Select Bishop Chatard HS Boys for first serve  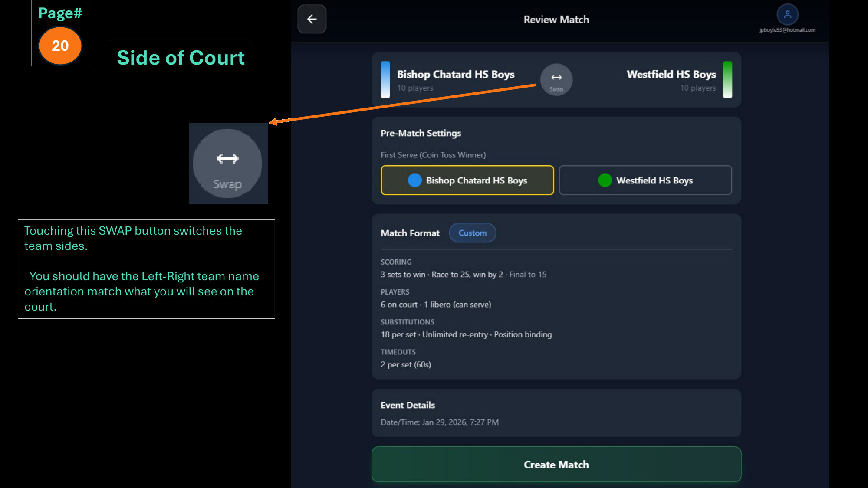click(467, 180)
